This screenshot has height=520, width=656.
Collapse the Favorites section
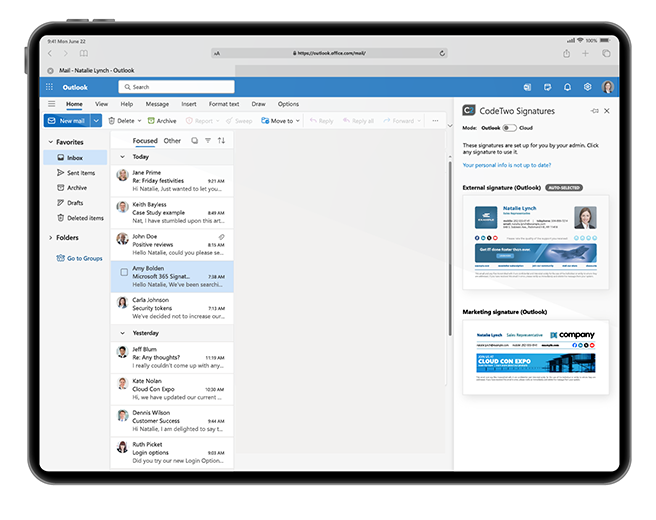(x=51, y=142)
